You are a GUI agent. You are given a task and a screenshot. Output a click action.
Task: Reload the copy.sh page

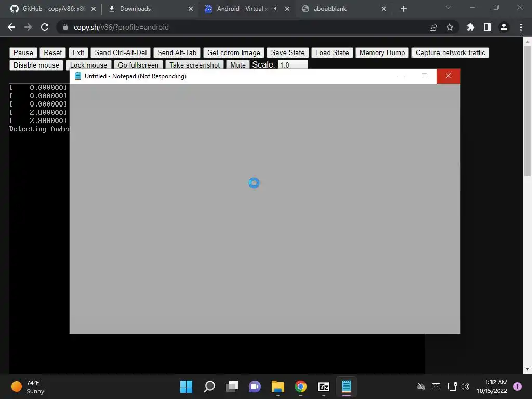point(45,27)
